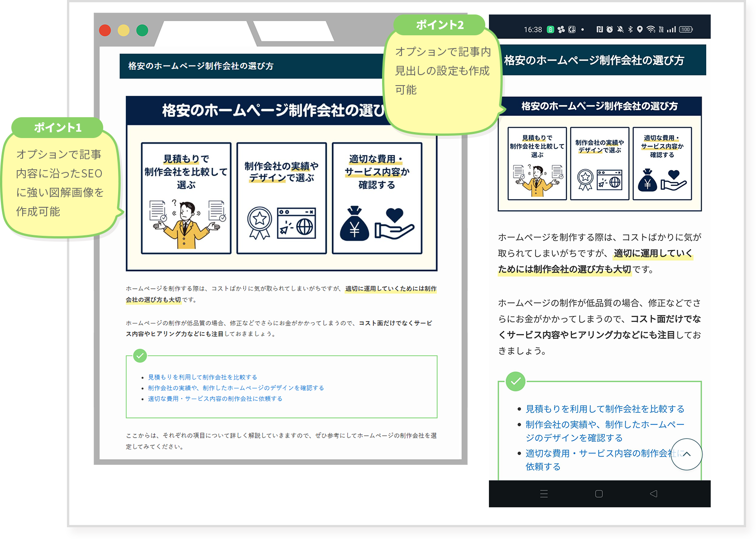Tap the Wi-Fi icon in phone status bar
756x539 pixels.
pyautogui.click(x=651, y=29)
